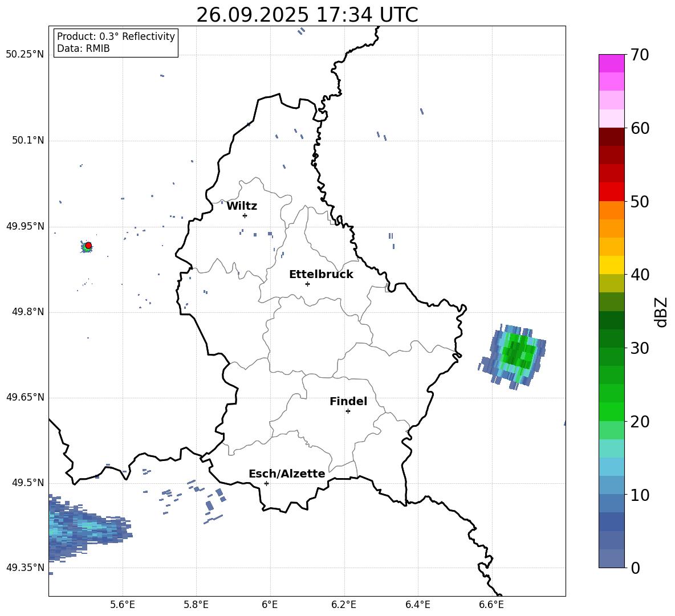Click the cross marker below Esch/Alzette
675x616 pixels.
[x=266, y=483]
